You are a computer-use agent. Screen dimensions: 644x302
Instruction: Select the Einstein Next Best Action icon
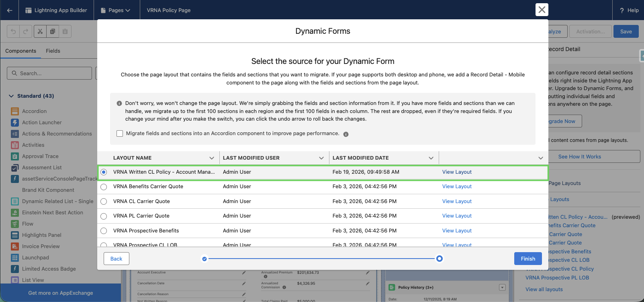(15, 213)
